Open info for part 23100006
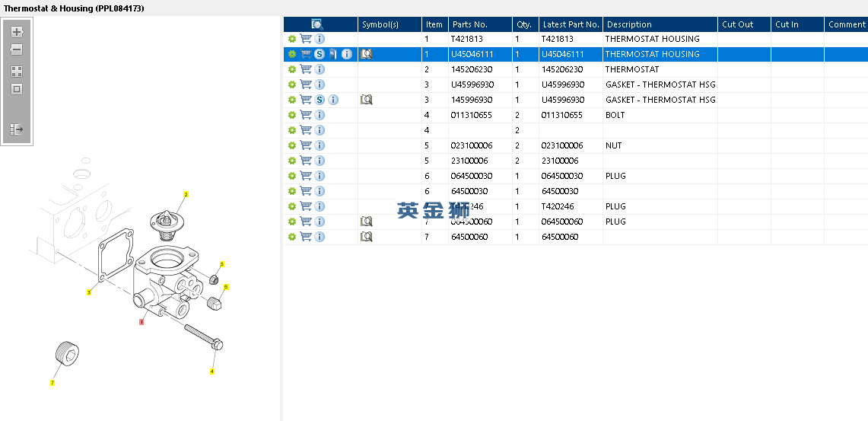Image resolution: width=868 pixels, height=421 pixels. tap(320, 161)
